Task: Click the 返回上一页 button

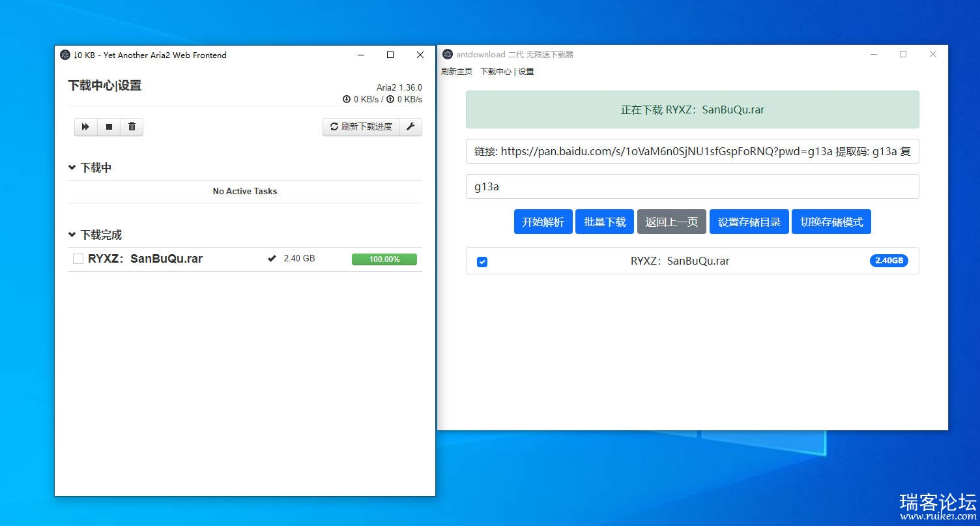Action: (x=671, y=222)
